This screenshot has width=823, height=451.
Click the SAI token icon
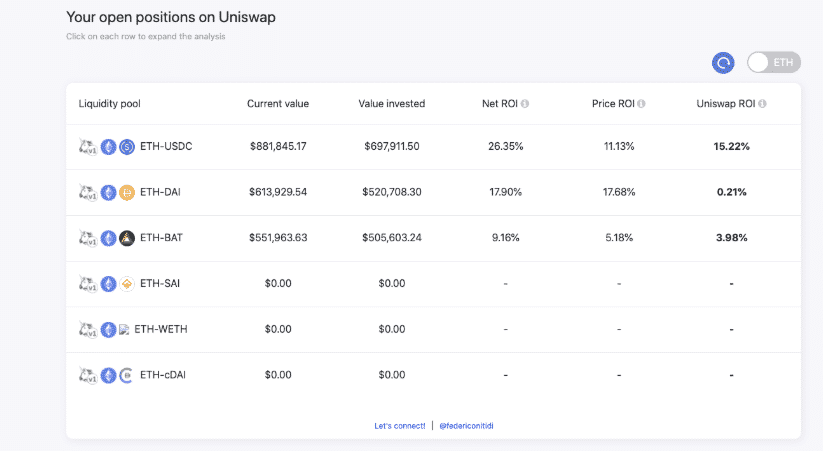pos(126,284)
